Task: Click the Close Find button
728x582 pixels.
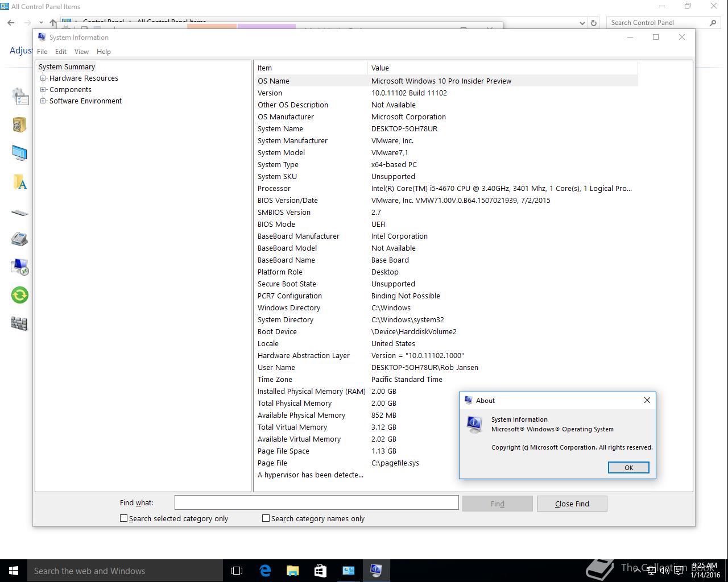Action: point(572,504)
